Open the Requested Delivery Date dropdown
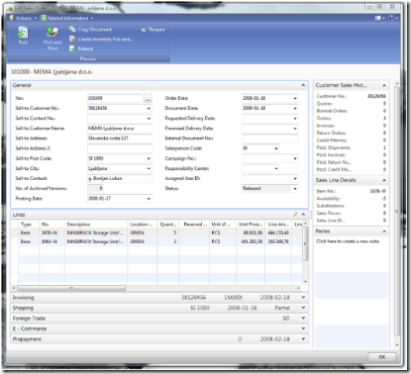Image resolution: width=411 pixels, height=374 pixels. [295, 119]
